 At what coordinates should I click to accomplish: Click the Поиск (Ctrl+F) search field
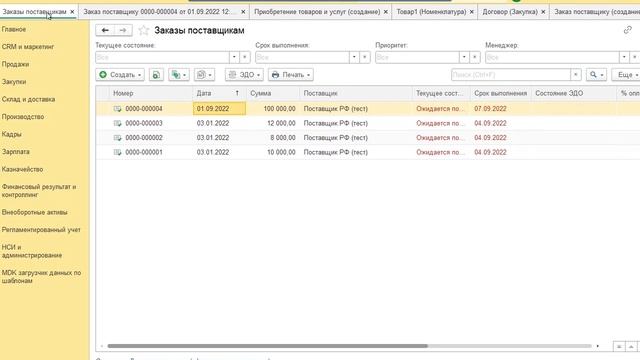pos(511,75)
